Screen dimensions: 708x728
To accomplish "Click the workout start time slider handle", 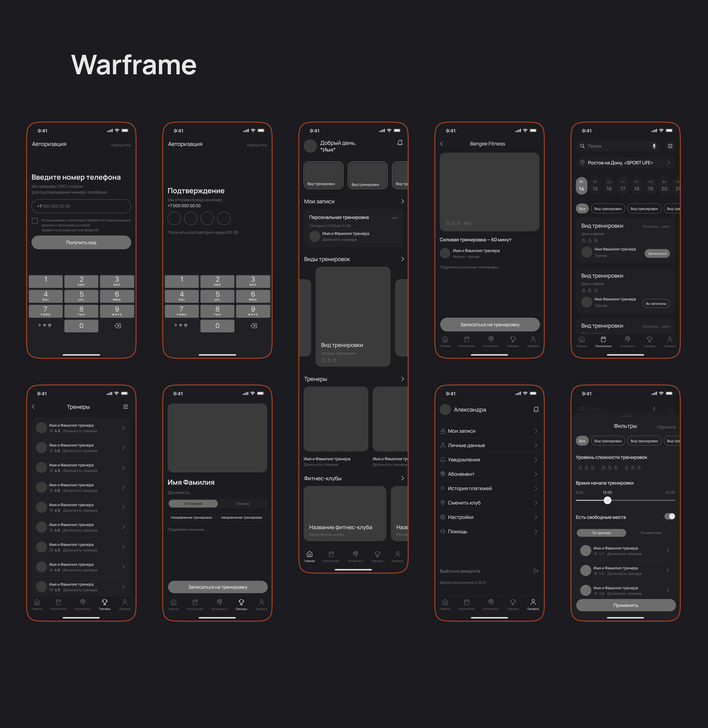I will [x=607, y=500].
